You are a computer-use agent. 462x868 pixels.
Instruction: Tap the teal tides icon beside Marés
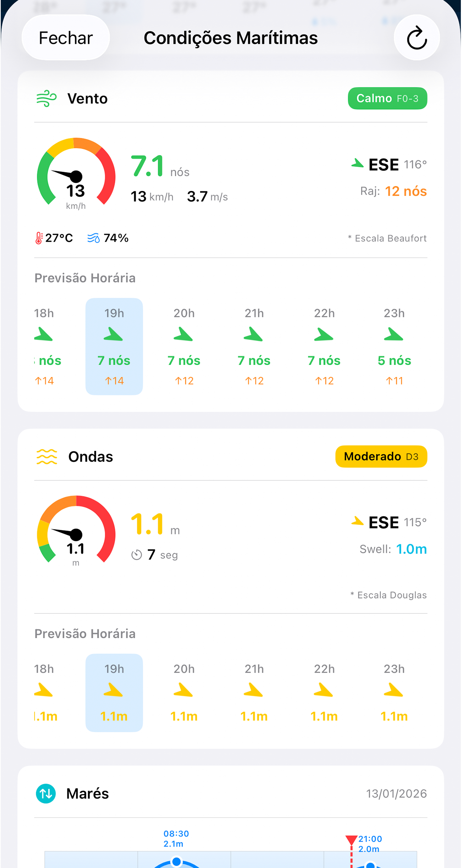46,793
